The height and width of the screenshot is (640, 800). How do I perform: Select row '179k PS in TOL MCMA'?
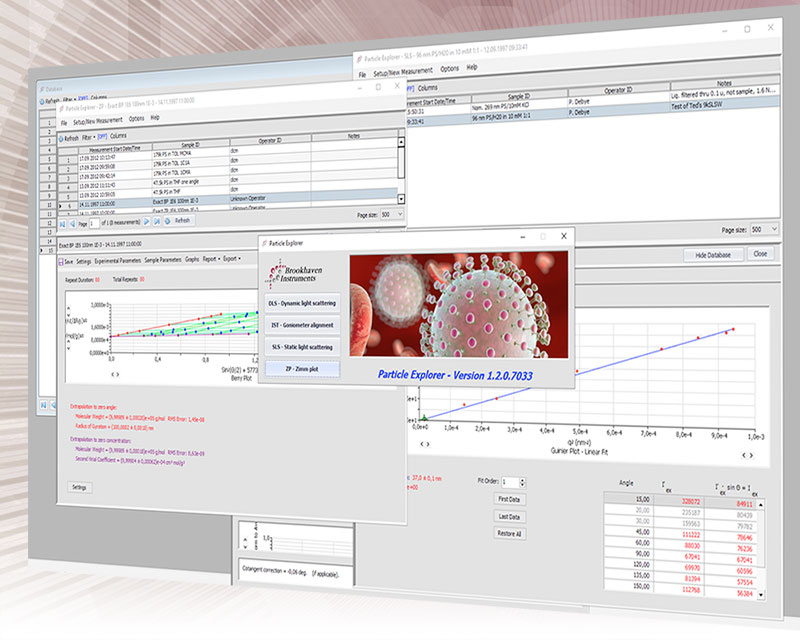(x=228, y=153)
